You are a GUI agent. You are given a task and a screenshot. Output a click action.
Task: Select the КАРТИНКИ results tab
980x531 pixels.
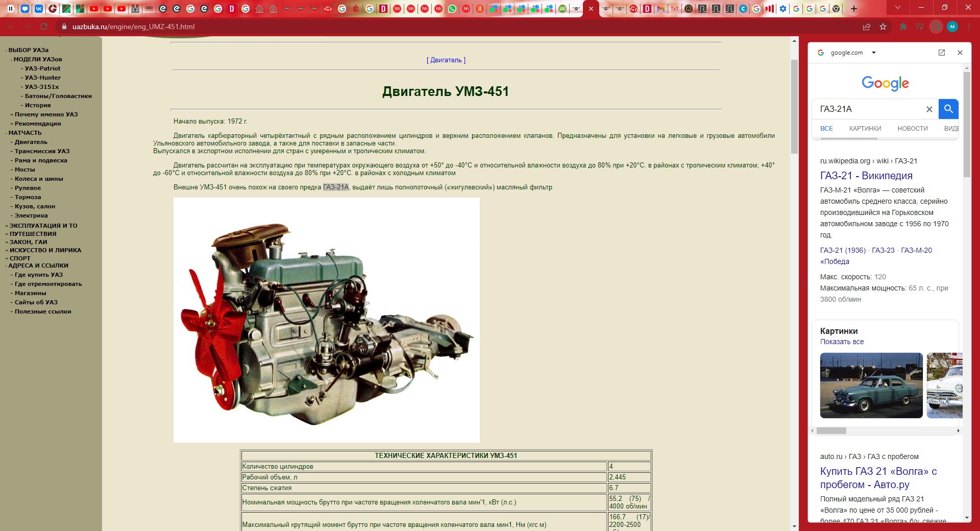pos(865,129)
